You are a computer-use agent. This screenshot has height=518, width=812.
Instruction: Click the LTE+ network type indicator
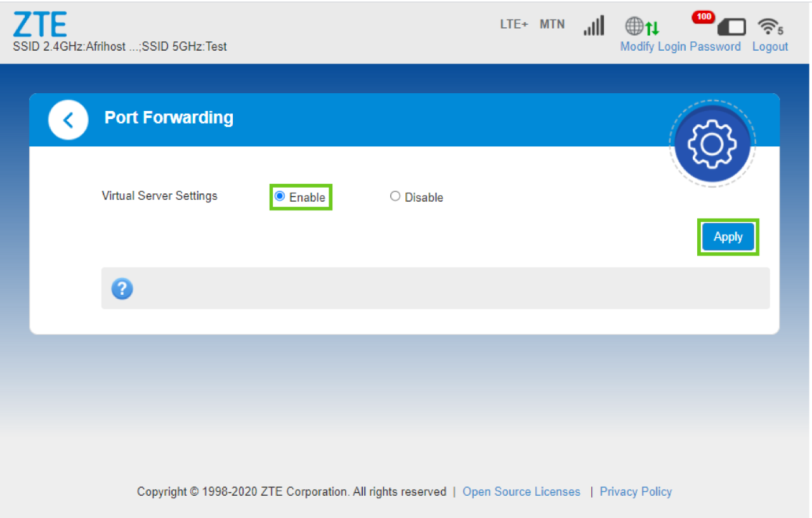click(514, 25)
